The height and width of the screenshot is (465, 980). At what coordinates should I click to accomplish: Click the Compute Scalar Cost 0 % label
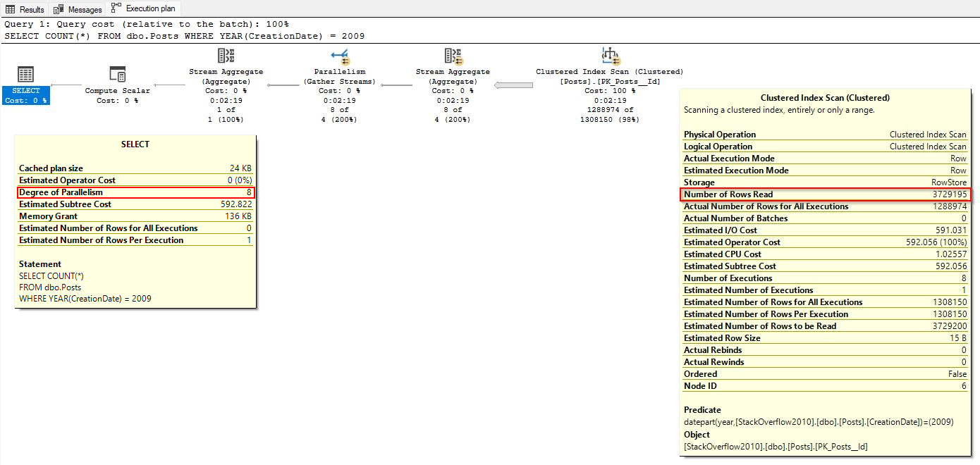(x=117, y=101)
